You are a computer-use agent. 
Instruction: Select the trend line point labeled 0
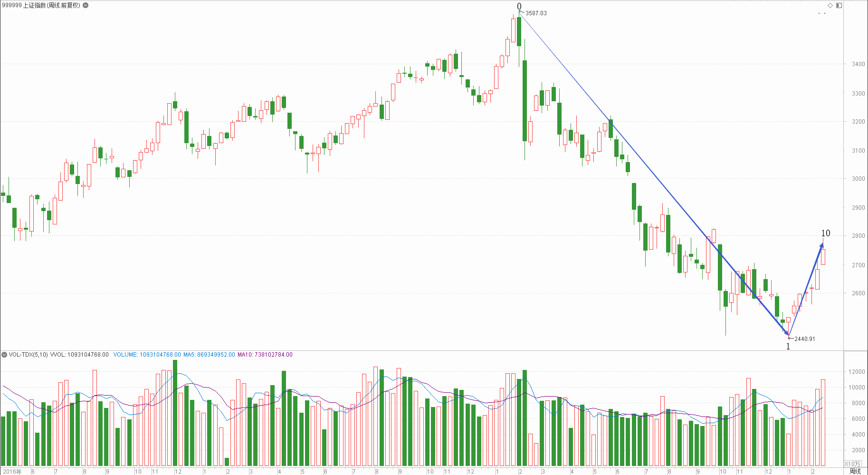519,6
